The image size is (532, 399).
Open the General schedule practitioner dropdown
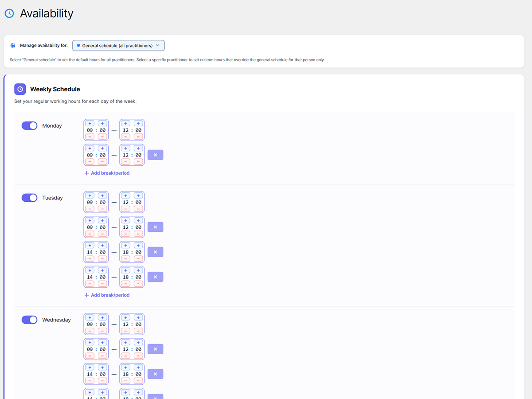point(118,46)
